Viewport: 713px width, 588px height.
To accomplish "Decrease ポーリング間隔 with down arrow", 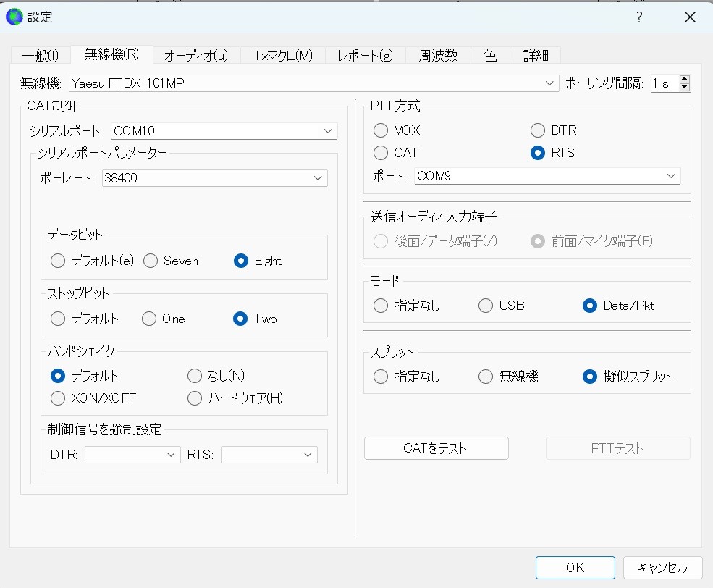I will pos(684,88).
